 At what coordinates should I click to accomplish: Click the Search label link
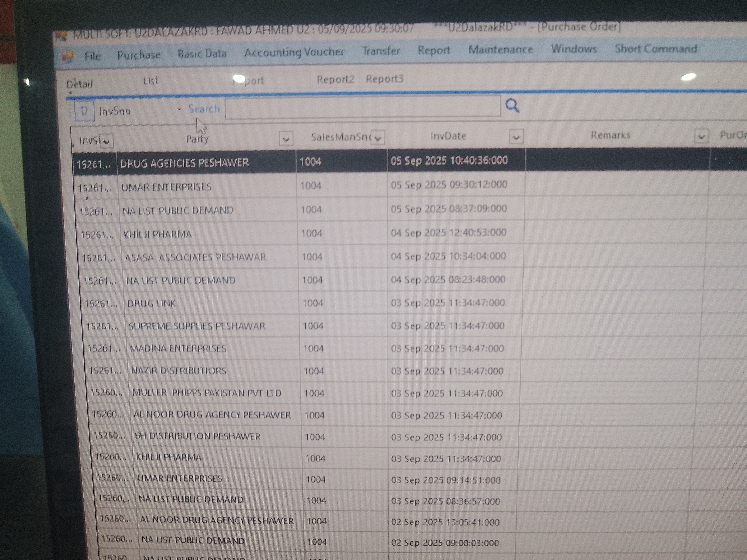[204, 109]
